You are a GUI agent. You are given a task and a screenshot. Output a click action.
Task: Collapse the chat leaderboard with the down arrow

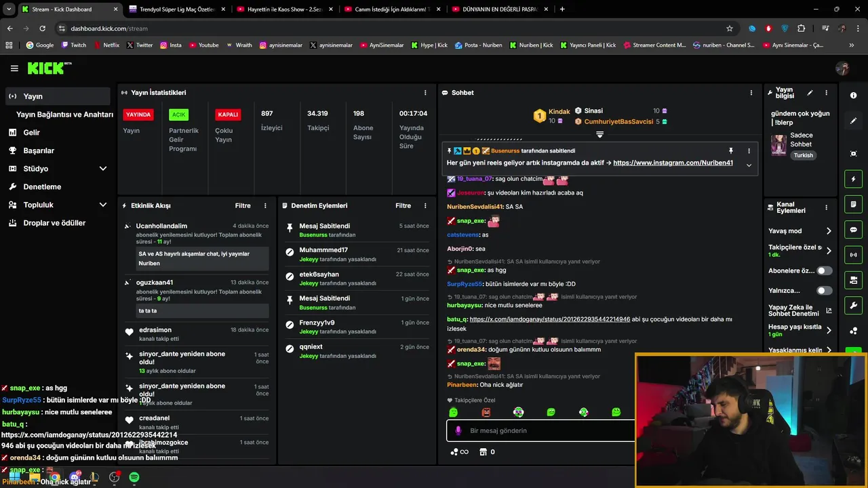pos(599,135)
